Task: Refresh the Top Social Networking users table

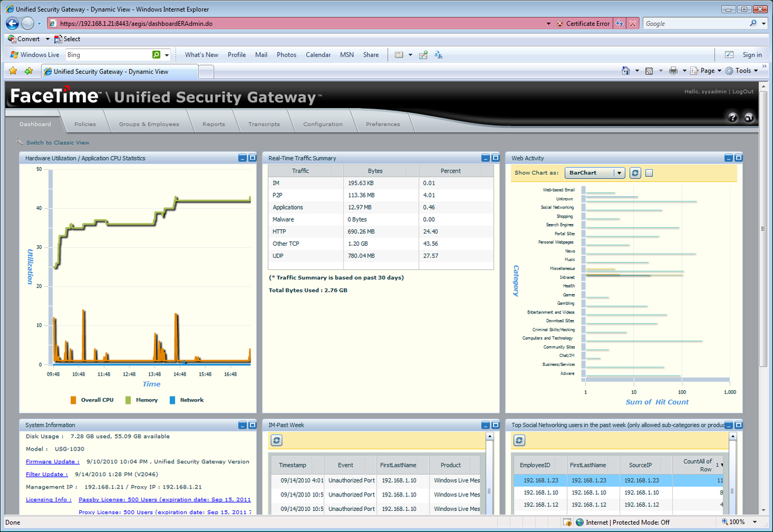Action: [x=519, y=440]
